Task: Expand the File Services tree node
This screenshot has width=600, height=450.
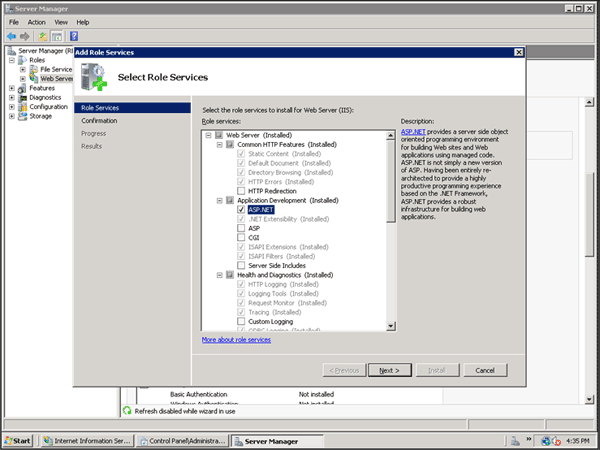Action: (23, 69)
